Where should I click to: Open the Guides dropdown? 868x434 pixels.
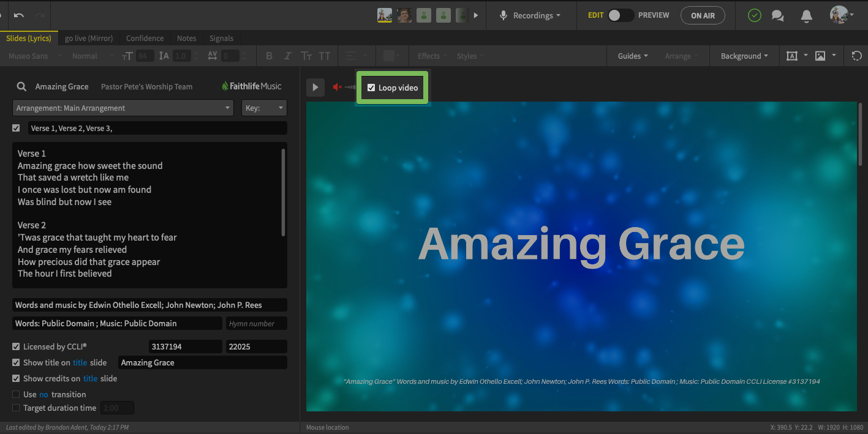(x=633, y=56)
